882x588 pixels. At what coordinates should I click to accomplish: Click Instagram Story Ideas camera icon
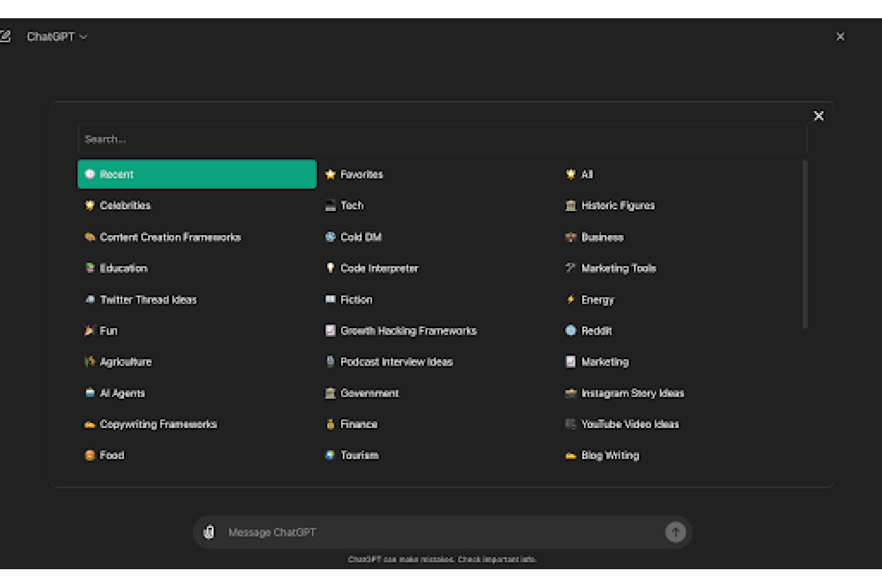570,393
